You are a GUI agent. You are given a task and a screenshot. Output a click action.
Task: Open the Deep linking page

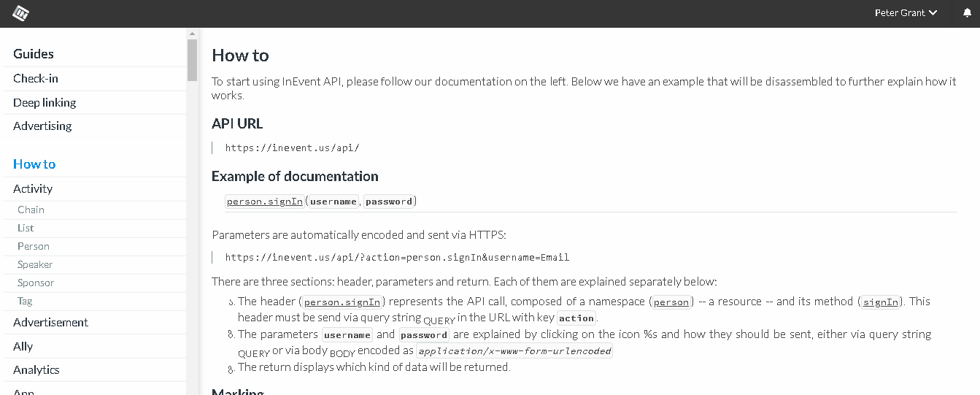pyautogui.click(x=45, y=103)
